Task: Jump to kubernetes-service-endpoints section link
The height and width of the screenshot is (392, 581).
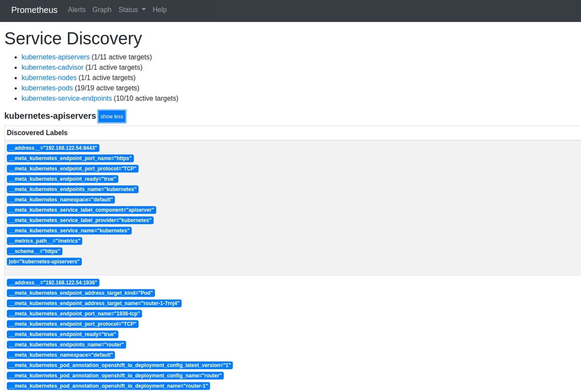Action: (x=67, y=98)
